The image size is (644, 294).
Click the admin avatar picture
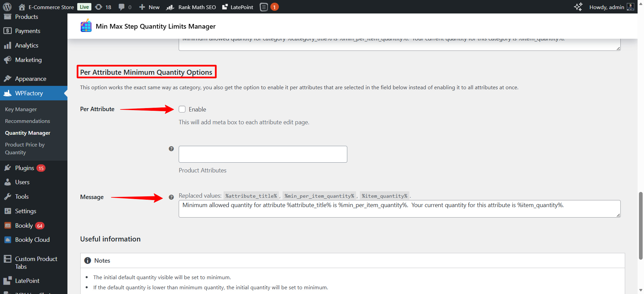pyautogui.click(x=630, y=7)
